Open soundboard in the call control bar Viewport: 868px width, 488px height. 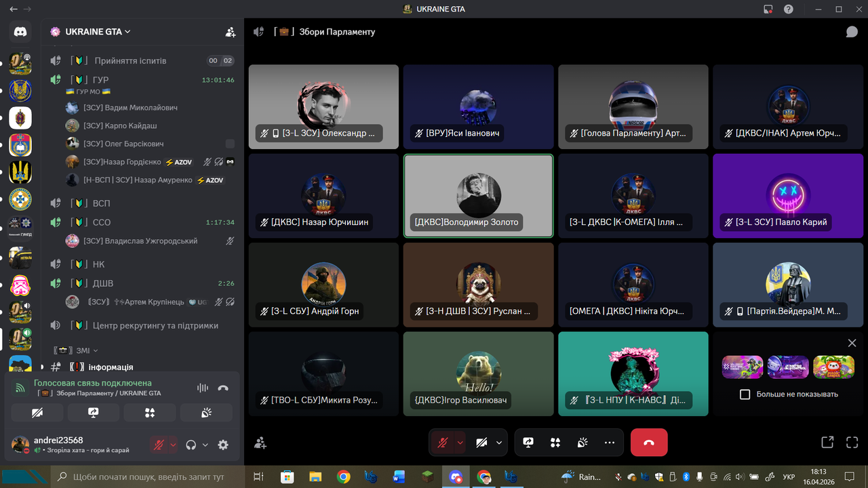(583, 443)
